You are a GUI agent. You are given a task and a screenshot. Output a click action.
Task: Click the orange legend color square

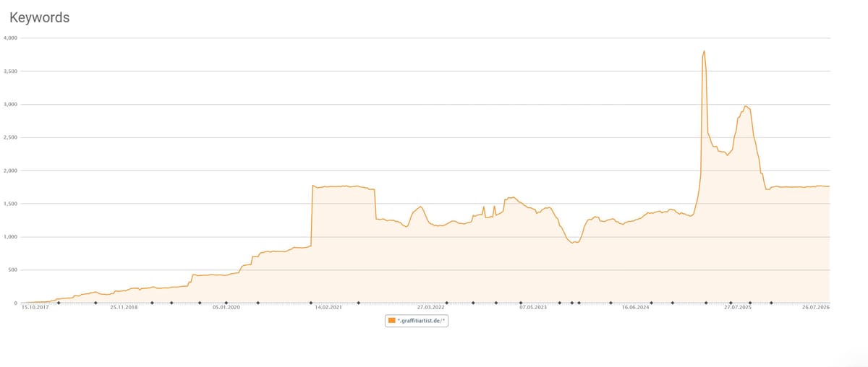click(391, 320)
